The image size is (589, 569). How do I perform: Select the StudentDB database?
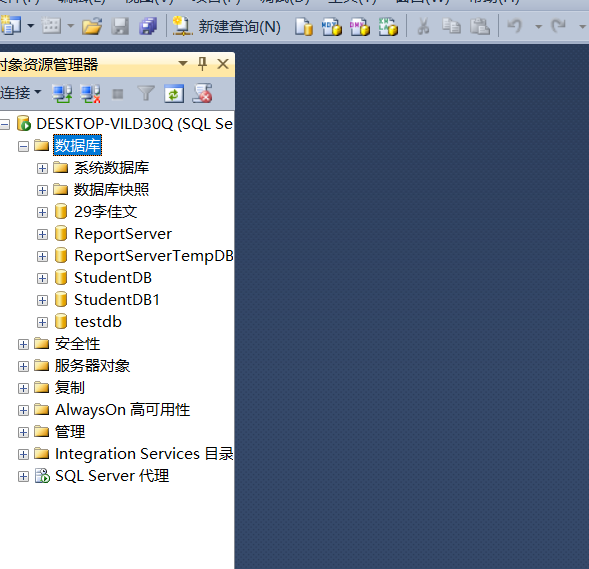tap(113, 278)
